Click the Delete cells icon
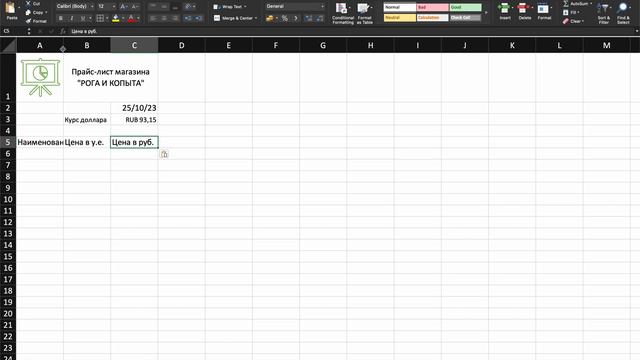The width and height of the screenshot is (640, 360). (x=523, y=8)
